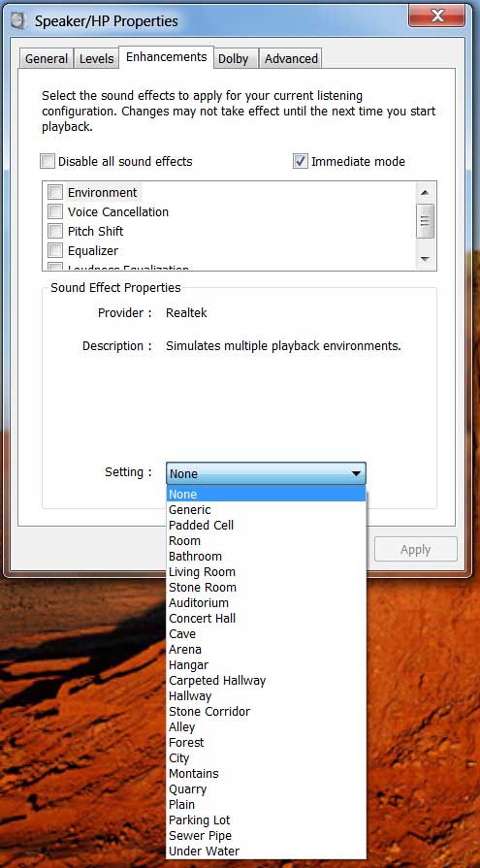480x868 pixels.
Task: Choose City from the dropdown
Action: 267,757
